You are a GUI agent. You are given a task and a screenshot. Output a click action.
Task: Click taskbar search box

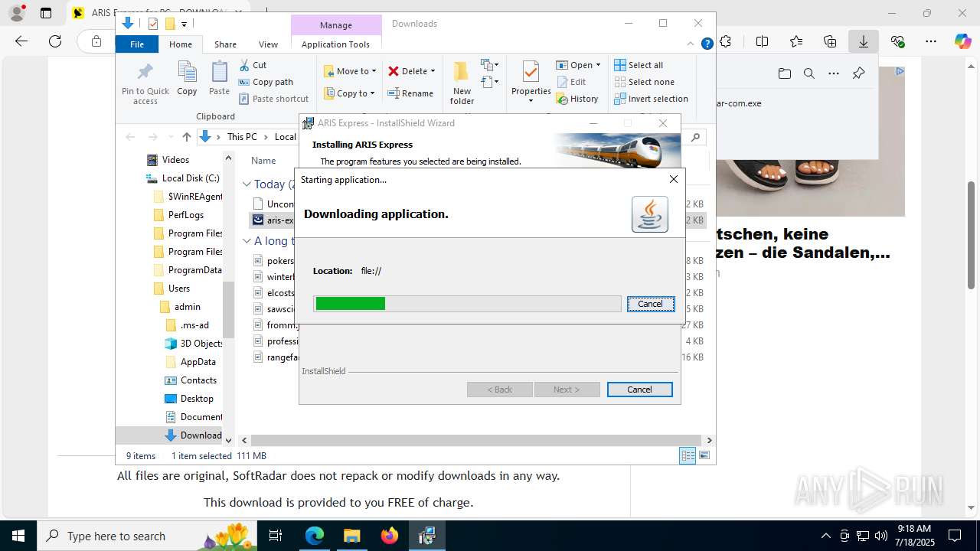click(147, 536)
